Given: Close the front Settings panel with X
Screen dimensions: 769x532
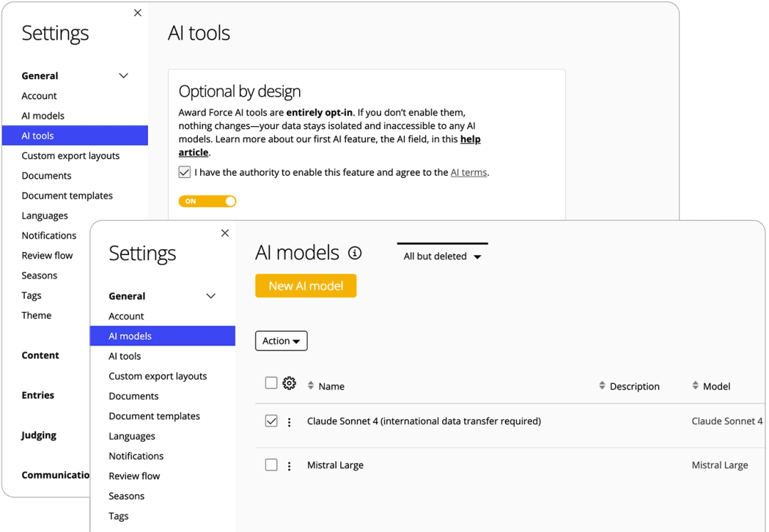Looking at the screenshot, I should pos(225,233).
